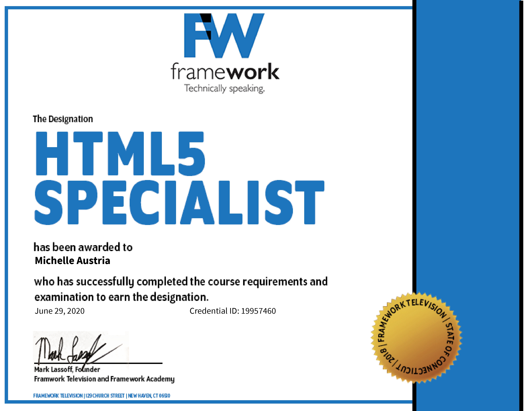Click the 'has been awarded to' text
The height and width of the screenshot is (411, 532).
coord(83,247)
